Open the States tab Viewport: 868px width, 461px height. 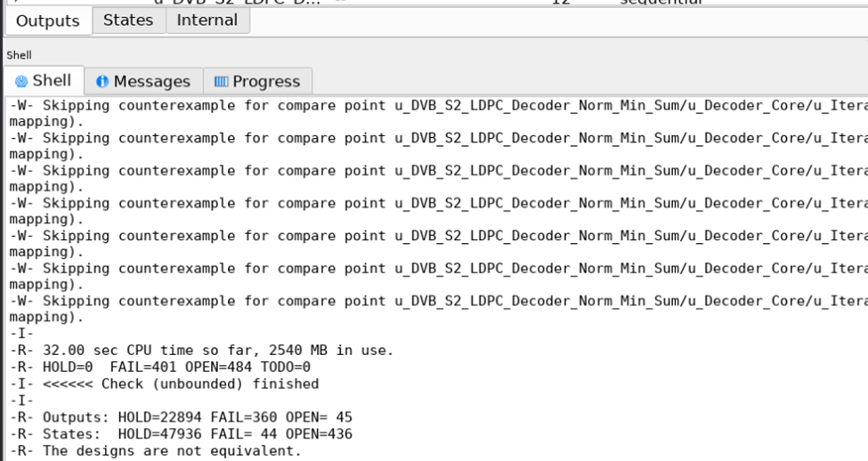point(129,20)
